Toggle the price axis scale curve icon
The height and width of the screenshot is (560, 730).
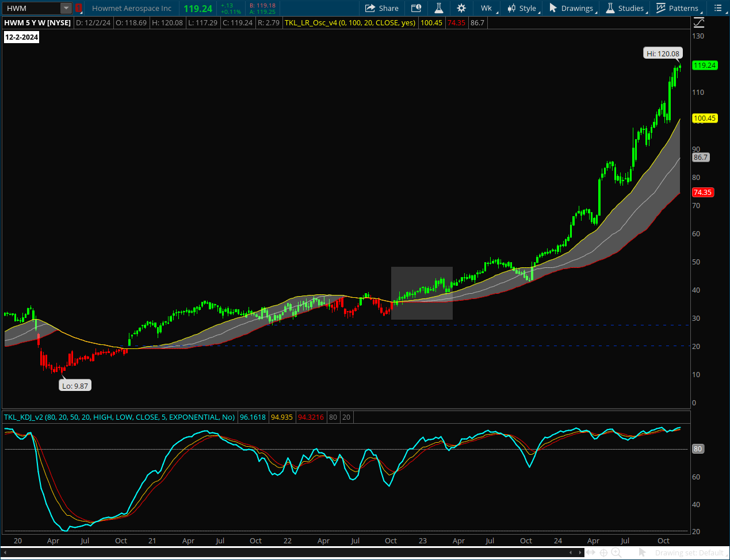click(x=699, y=23)
